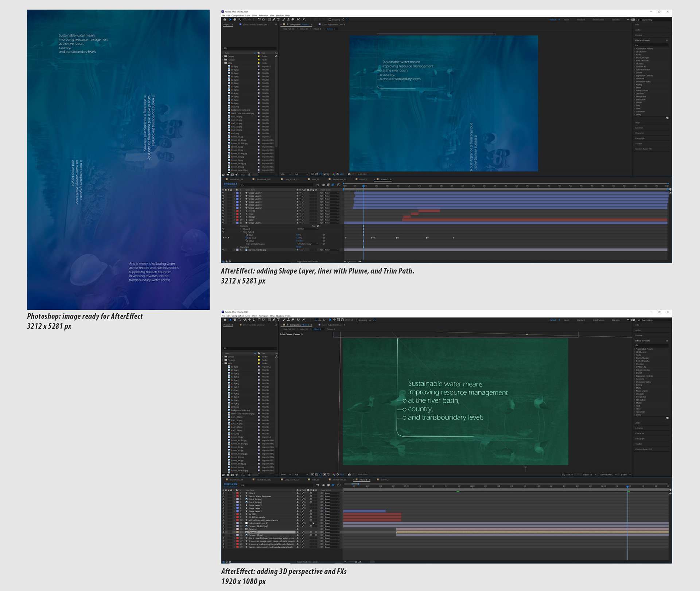
Task: Enable motion blur switch in top timeline header
Action: [333, 185]
